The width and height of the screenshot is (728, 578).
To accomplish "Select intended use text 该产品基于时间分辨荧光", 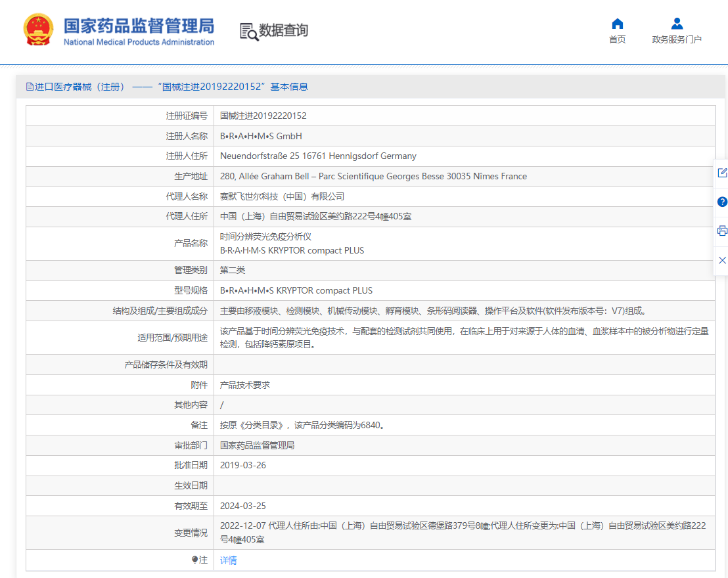I will (465, 338).
